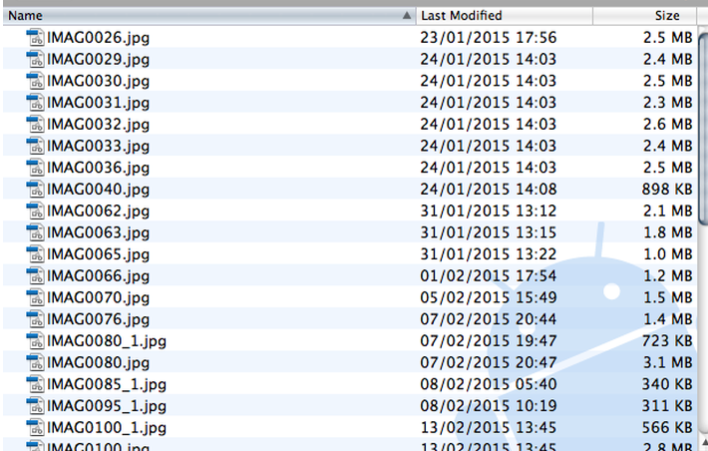The width and height of the screenshot is (708, 451).
Task: Click the file name IMAG0085_1.jpg
Action: pyautogui.click(x=107, y=385)
